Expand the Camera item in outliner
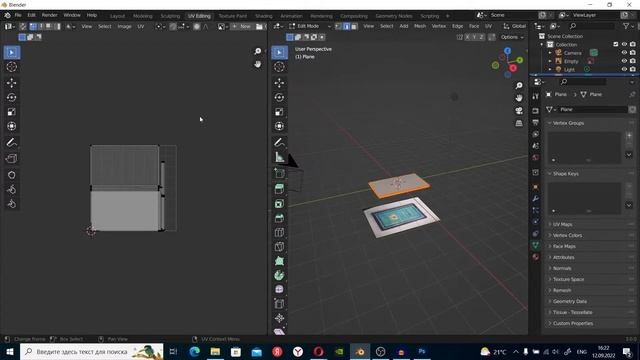The width and height of the screenshot is (640, 360). 550,53
